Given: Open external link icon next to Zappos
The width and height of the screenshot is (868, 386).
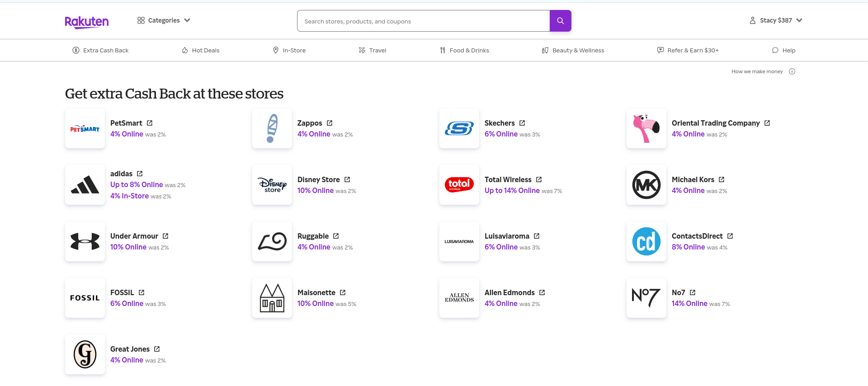Looking at the screenshot, I should click(330, 123).
